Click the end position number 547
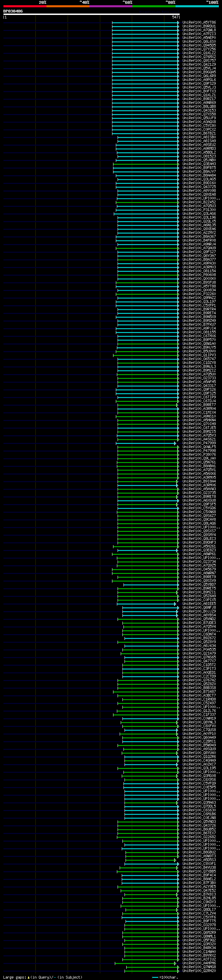Image resolution: width=222 pixels, height=980 pixels. pyautogui.click(x=175, y=17)
